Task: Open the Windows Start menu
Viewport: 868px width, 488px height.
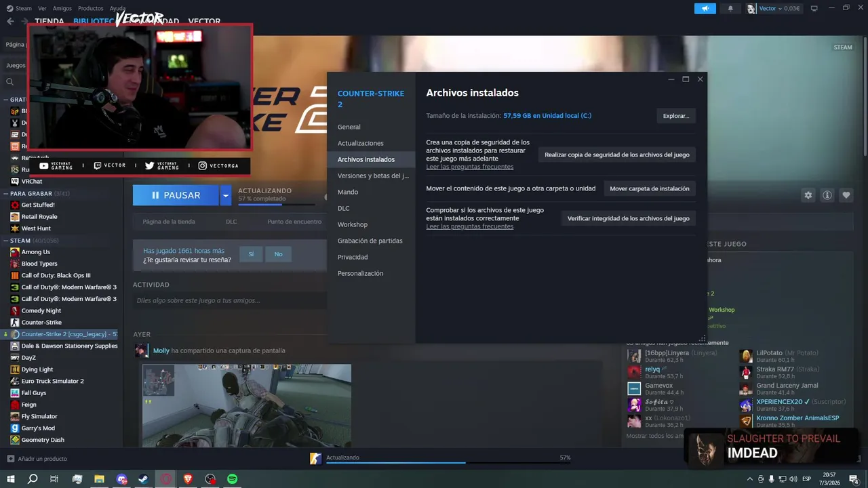Action: coord(11,479)
